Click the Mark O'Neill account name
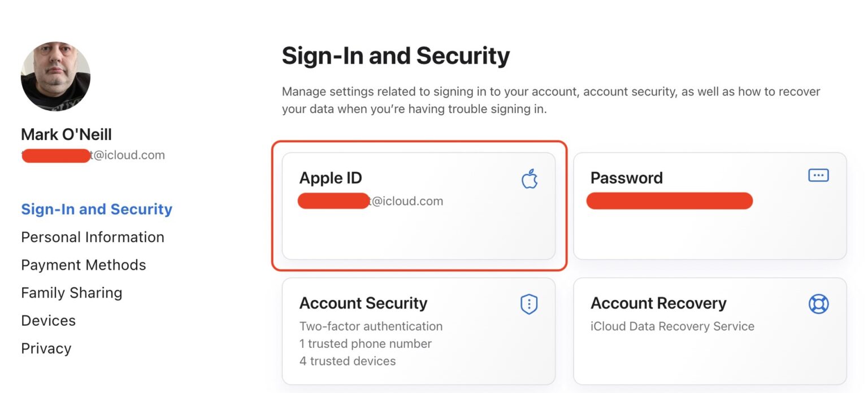This screenshot has height=393, width=868. pyautogui.click(x=66, y=134)
